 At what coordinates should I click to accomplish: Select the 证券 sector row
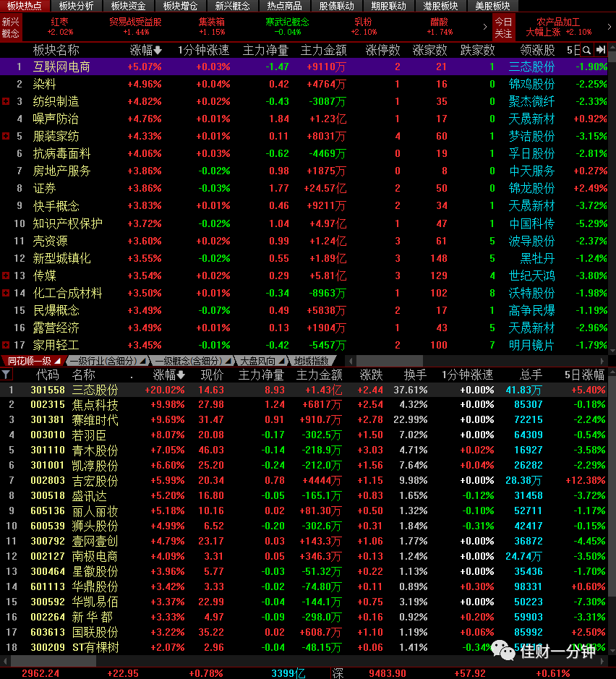click(304, 189)
